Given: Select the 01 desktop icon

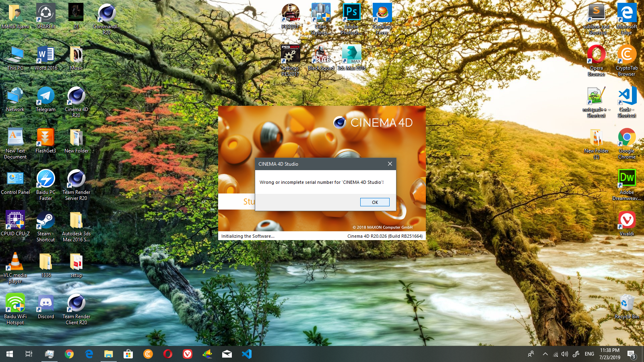Looking at the screenshot, I should pyautogui.click(x=76, y=16).
